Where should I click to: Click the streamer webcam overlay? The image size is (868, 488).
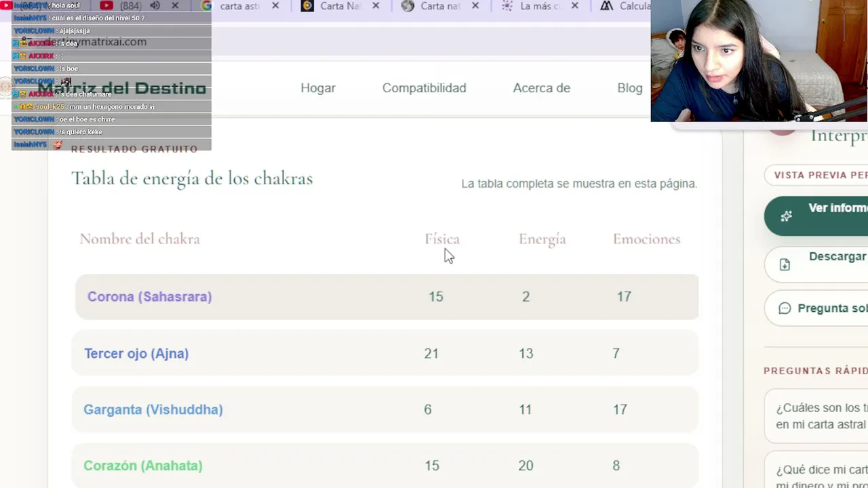[x=759, y=61]
